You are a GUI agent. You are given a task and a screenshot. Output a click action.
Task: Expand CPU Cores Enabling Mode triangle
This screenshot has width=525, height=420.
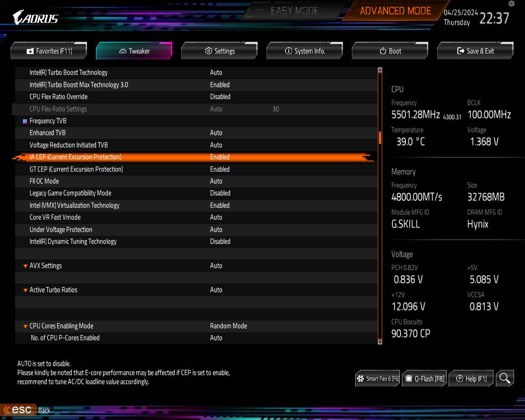(x=25, y=326)
